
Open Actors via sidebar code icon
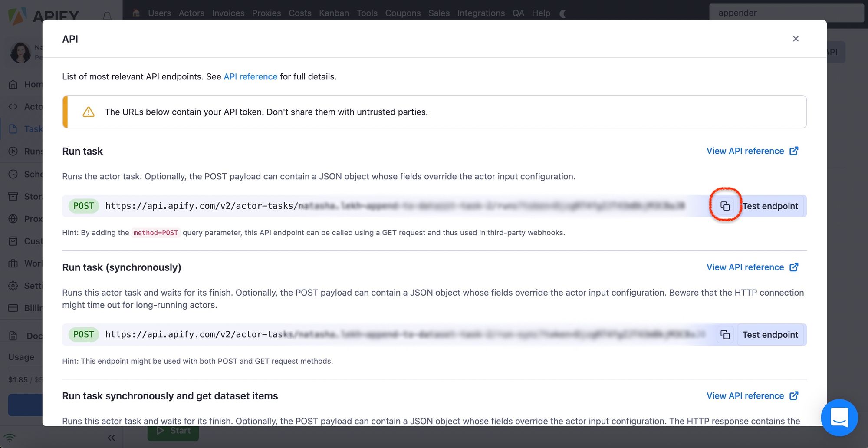pos(13,106)
